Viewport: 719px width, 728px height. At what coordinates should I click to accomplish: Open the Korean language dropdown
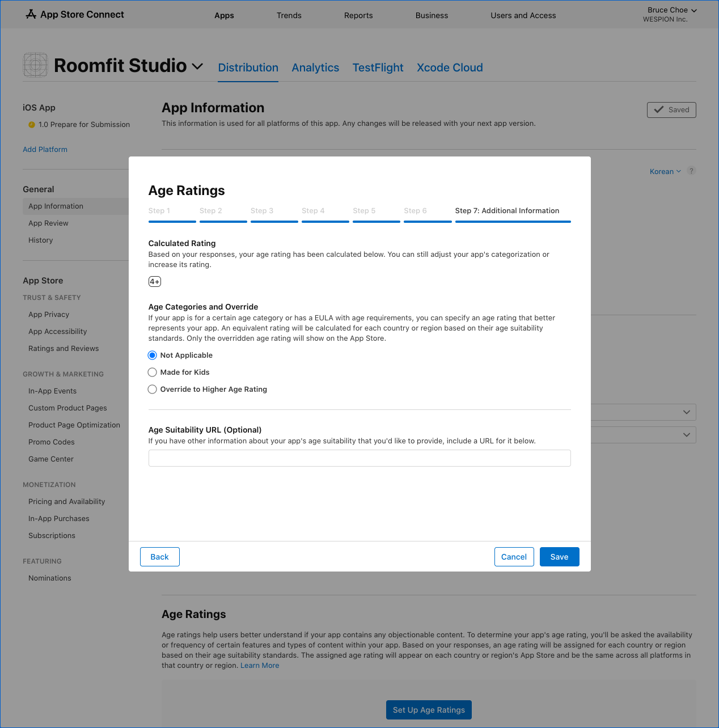point(665,171)
